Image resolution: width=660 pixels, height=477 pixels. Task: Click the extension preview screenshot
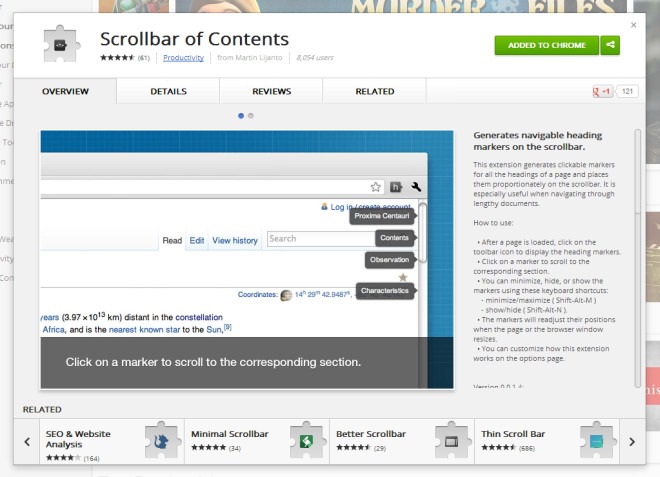(247, 259)
